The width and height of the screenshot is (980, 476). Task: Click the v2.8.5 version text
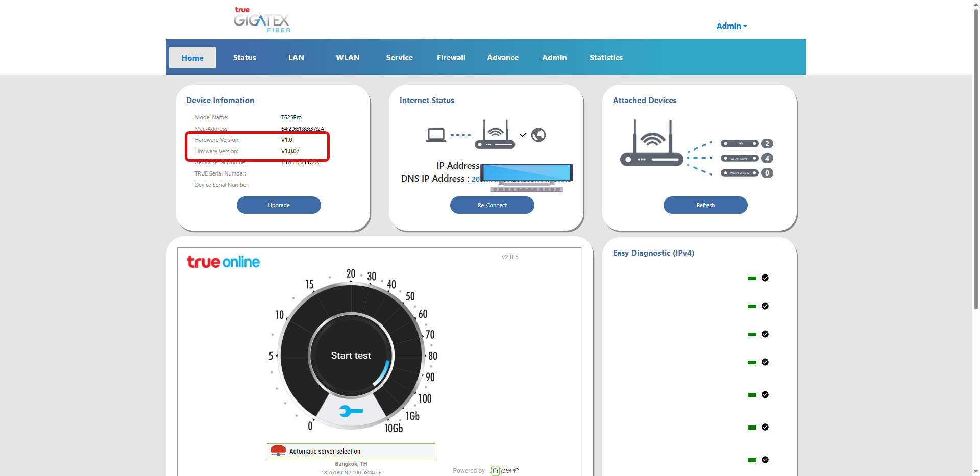[x=510, y=257]
